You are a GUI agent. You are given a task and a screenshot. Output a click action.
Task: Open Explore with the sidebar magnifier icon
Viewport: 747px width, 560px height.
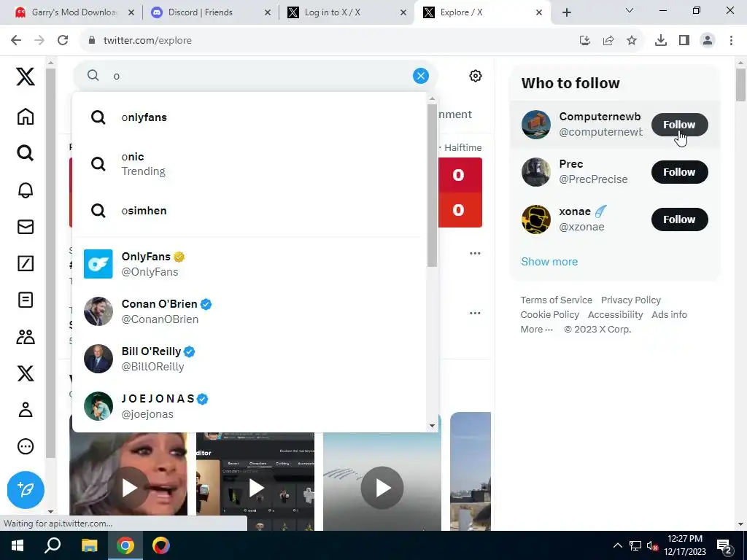click(x=26, y=153)
